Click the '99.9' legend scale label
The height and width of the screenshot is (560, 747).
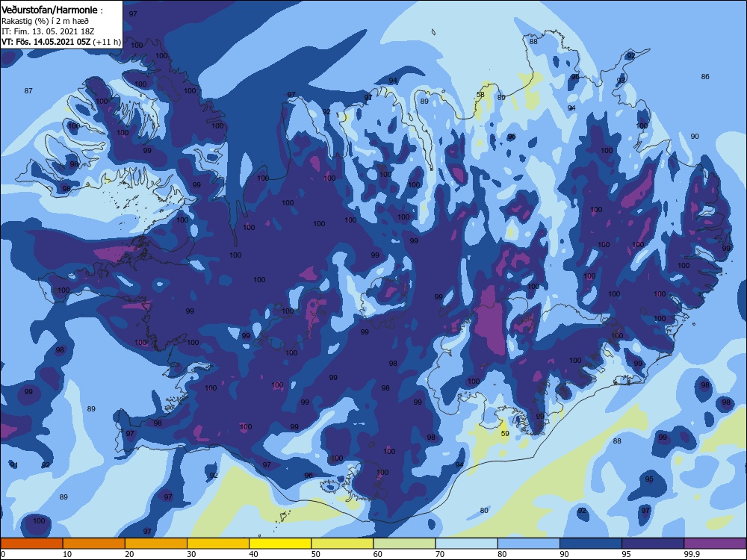pyautogui.click(x=692, y=554)
